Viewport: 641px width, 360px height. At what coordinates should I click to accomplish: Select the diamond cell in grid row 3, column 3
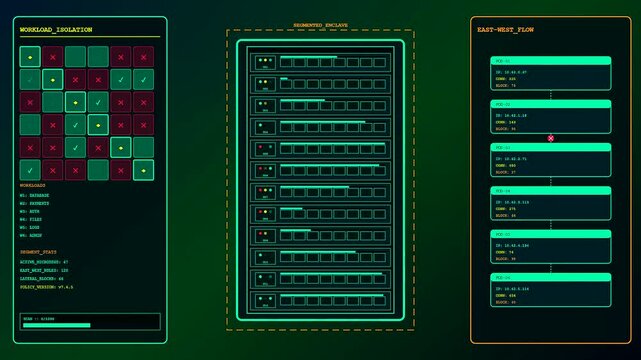75,102
